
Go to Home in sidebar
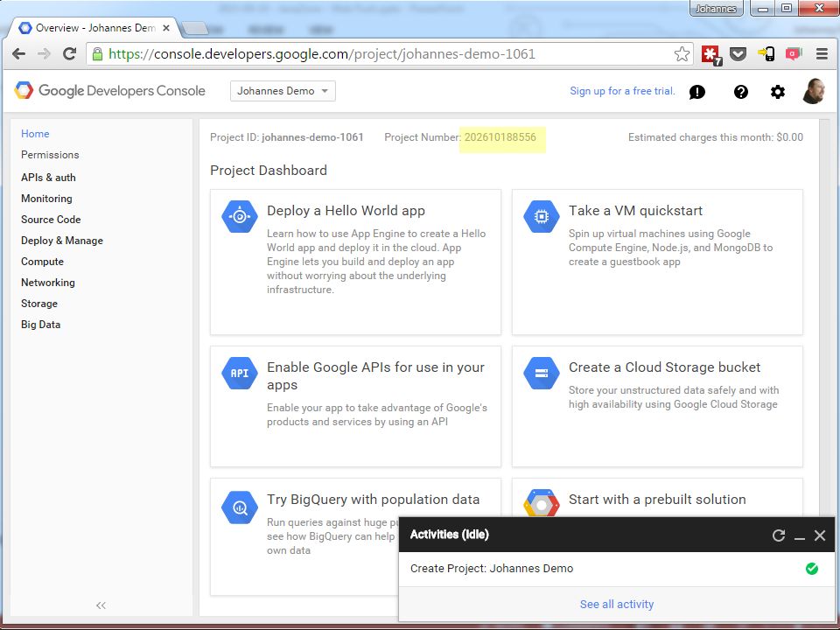click(x=35, y=133)
